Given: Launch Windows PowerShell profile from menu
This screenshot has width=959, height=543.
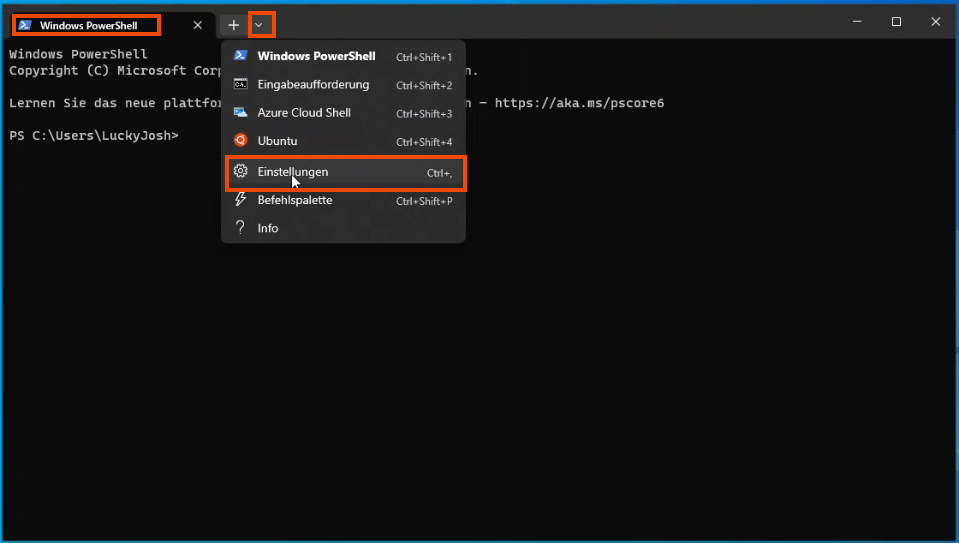Looking at the screenshot, I should tap(343, 56).
